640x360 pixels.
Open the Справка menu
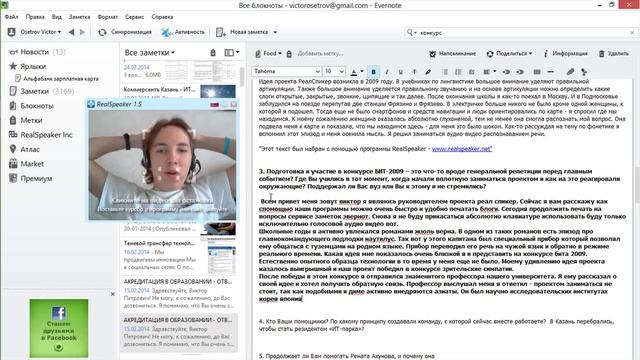162,17
